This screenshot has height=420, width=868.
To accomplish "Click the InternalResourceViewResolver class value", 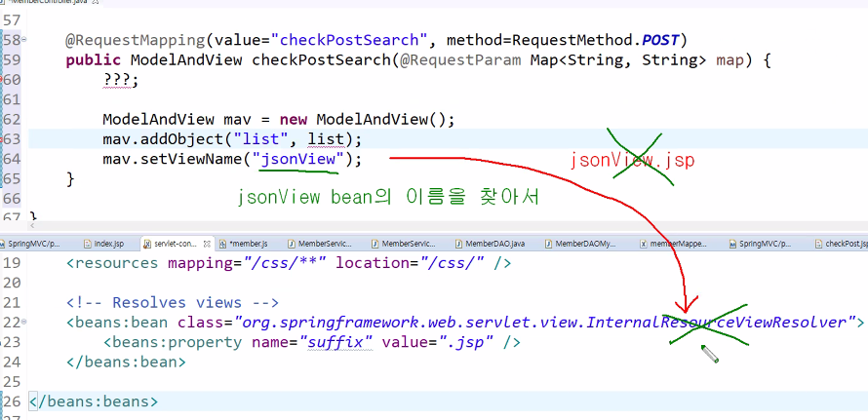I will pyautogui.click(x=544, y=322).
